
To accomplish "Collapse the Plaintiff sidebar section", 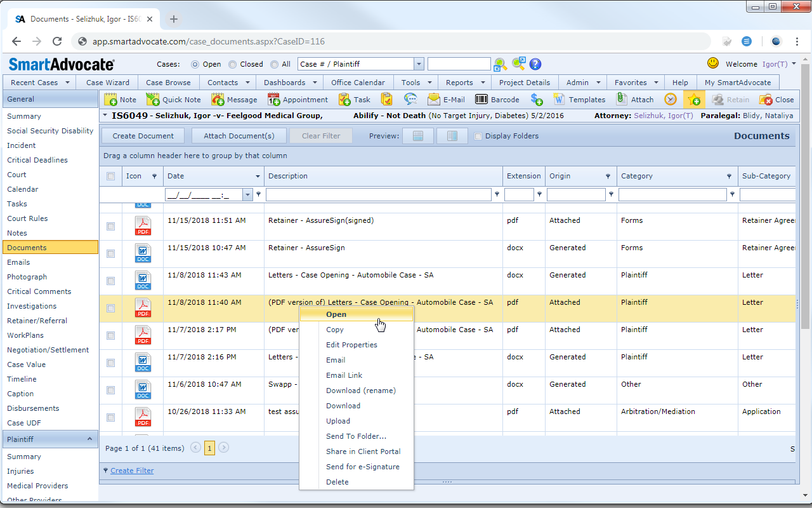I will point(89,439).
